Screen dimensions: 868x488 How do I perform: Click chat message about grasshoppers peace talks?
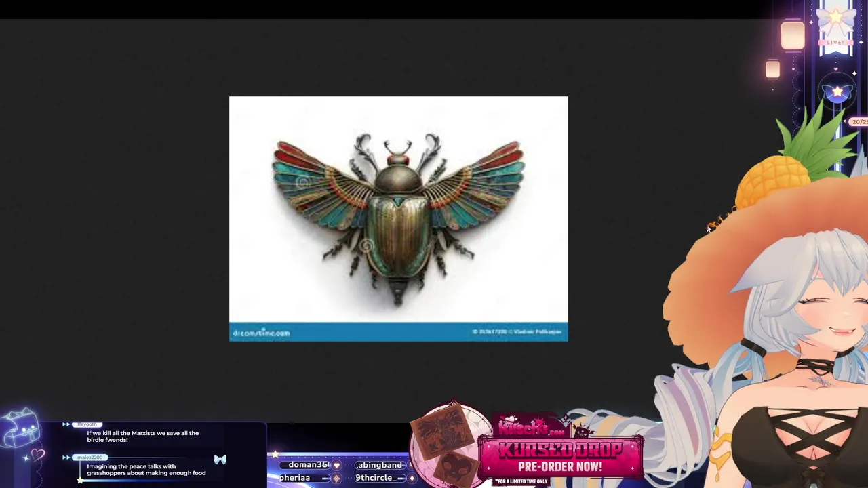[146, 470]
